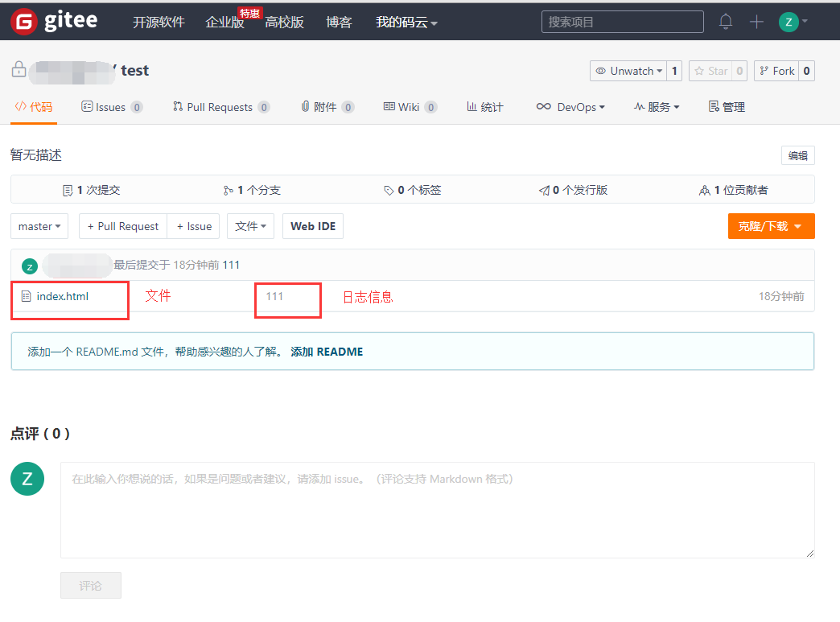Click the 18分钟前 timestamp in file row

pos(781,296)
